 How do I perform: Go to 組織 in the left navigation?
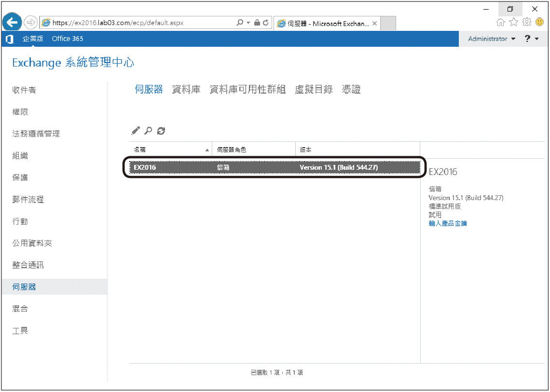(20, 156)
